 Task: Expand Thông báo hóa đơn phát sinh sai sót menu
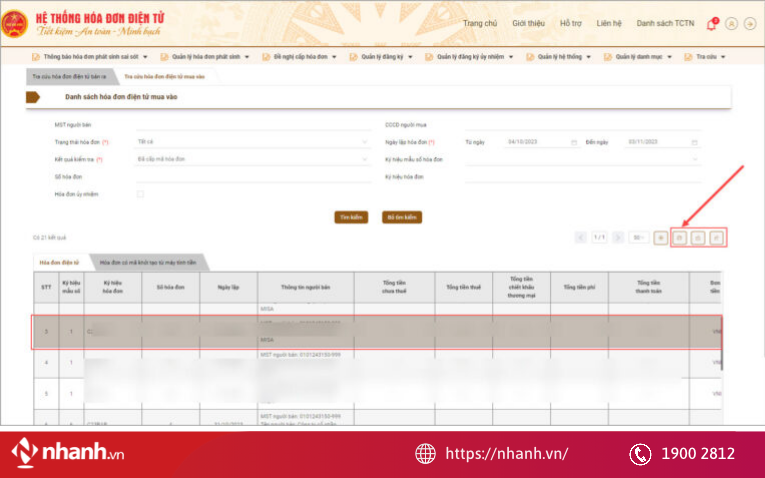click(89, 57)
